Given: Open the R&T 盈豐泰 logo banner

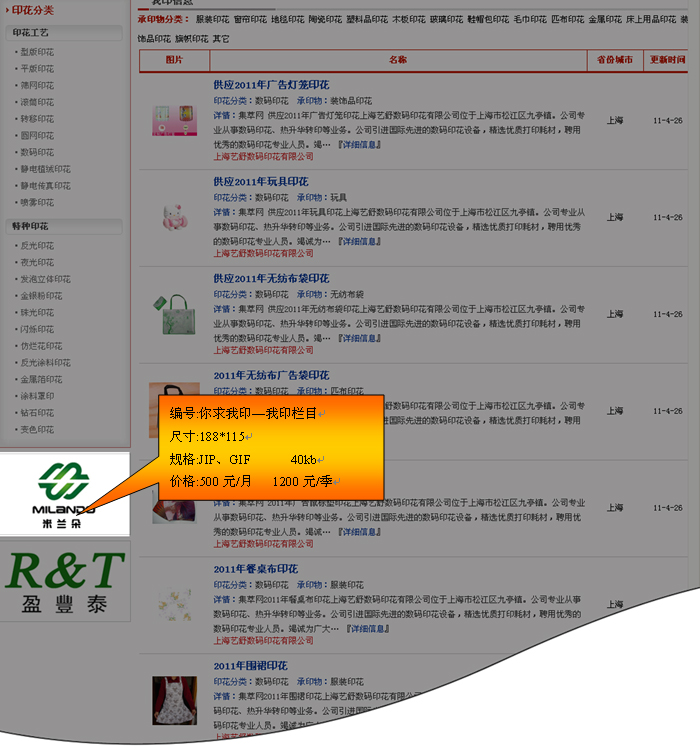Looking at the screenshot, I should tap(65, 580).
